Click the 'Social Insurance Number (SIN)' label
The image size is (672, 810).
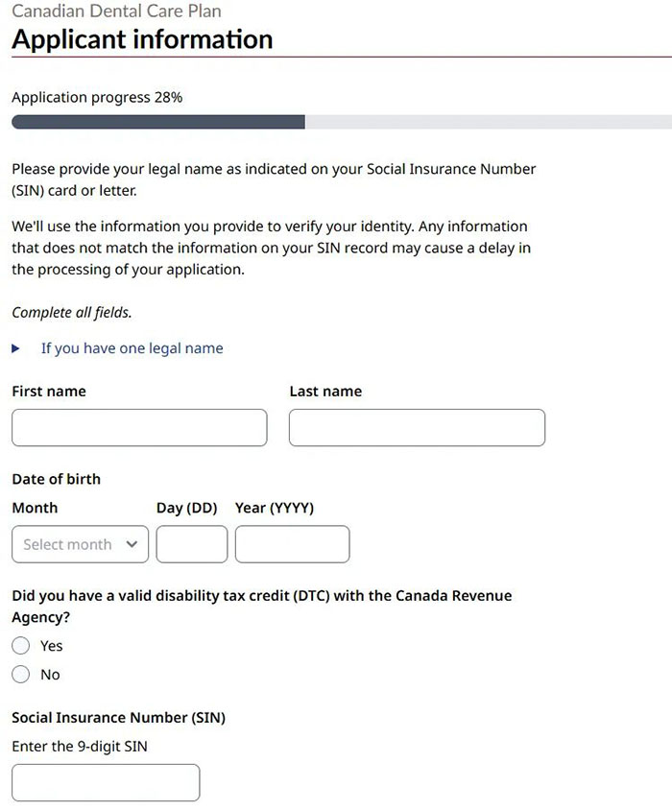118,718
